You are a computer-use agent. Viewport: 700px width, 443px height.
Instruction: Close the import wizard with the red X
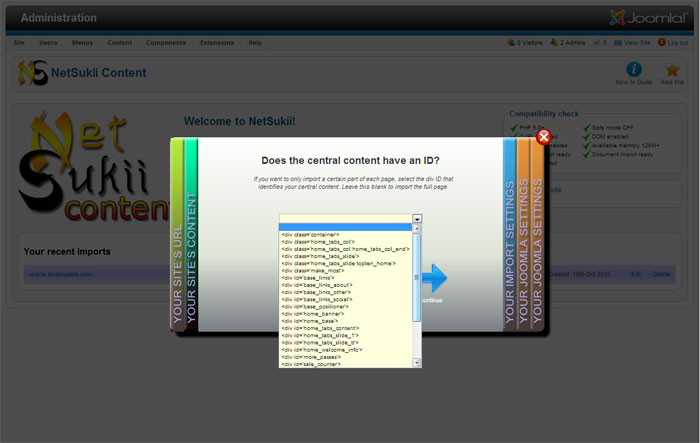point(543,137)
